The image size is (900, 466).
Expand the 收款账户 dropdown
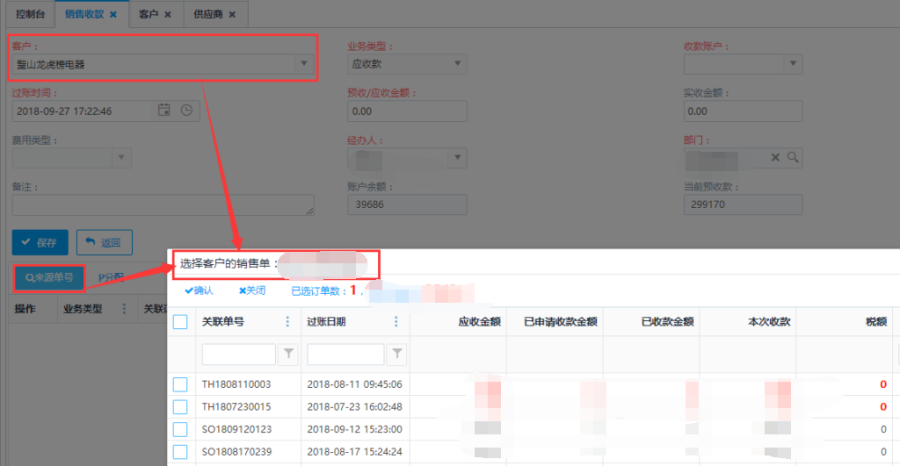coord(793,64)
